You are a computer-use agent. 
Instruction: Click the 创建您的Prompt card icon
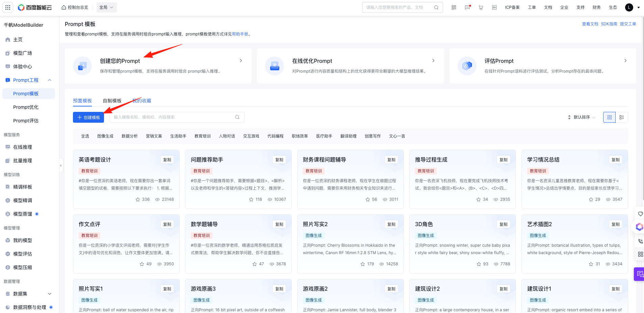[x=82, y=66]
